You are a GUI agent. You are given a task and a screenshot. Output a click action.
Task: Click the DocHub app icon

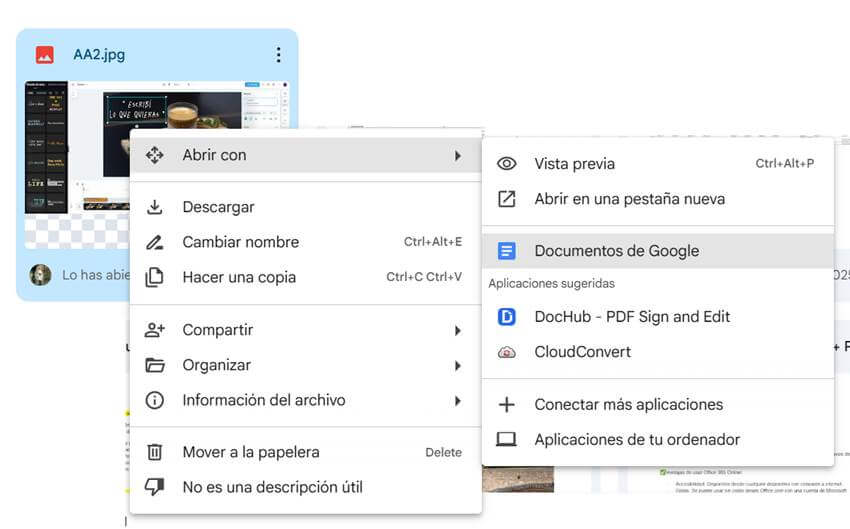[x=506, y=317]
